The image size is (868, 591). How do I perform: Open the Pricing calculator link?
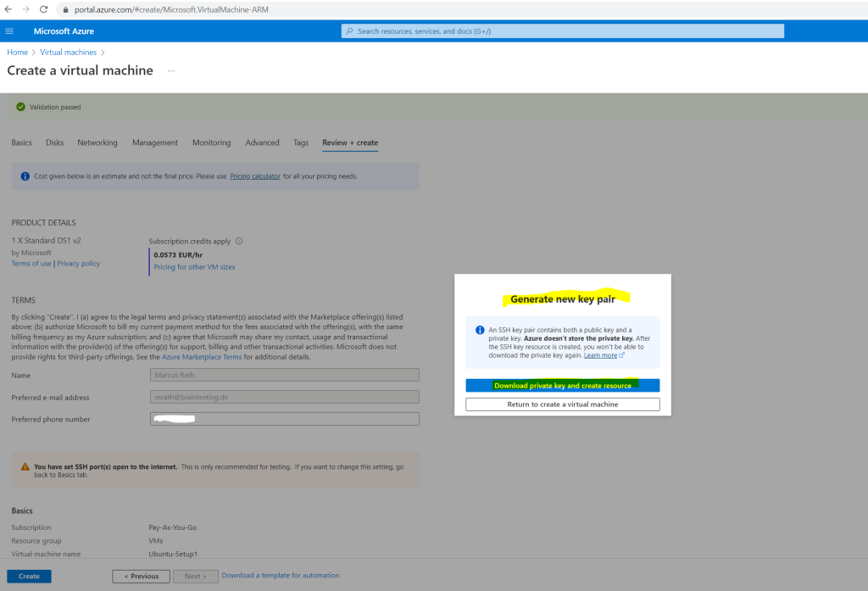(255, 176)
